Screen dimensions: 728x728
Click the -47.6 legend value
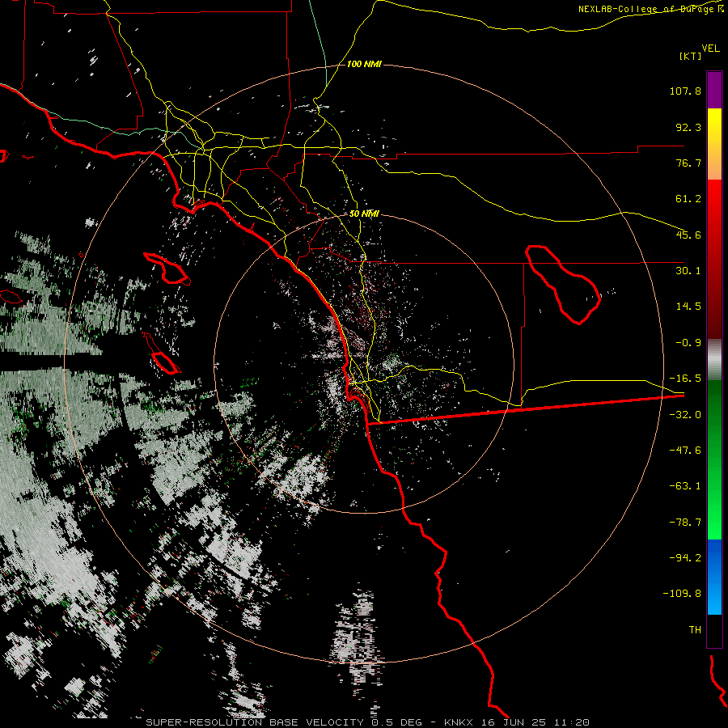685,451
